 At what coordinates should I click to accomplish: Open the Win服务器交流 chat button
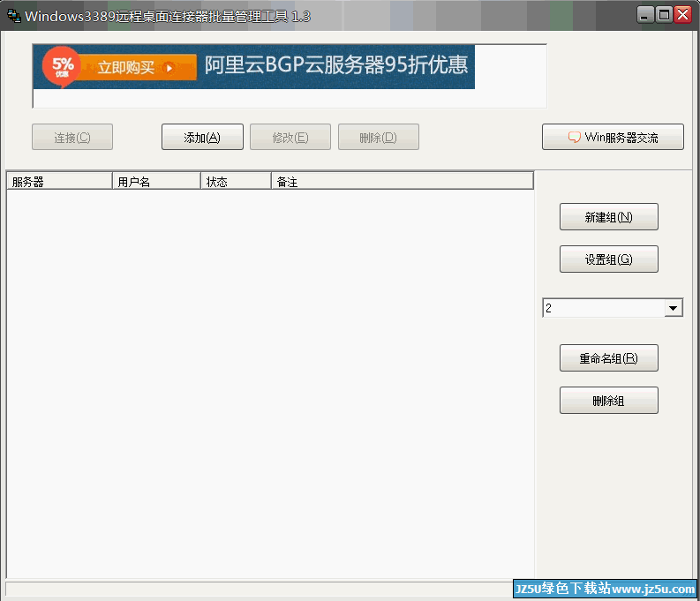[x=613, y=137]
